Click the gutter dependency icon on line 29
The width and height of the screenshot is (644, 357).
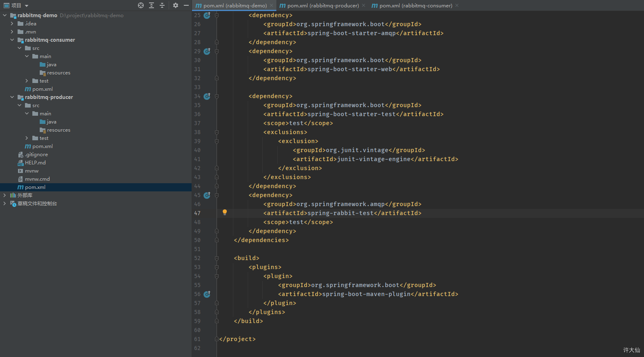207,51
